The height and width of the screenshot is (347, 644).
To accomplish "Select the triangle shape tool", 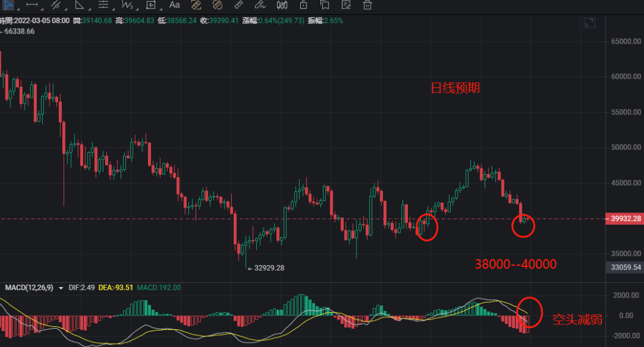I will point(79,5).
